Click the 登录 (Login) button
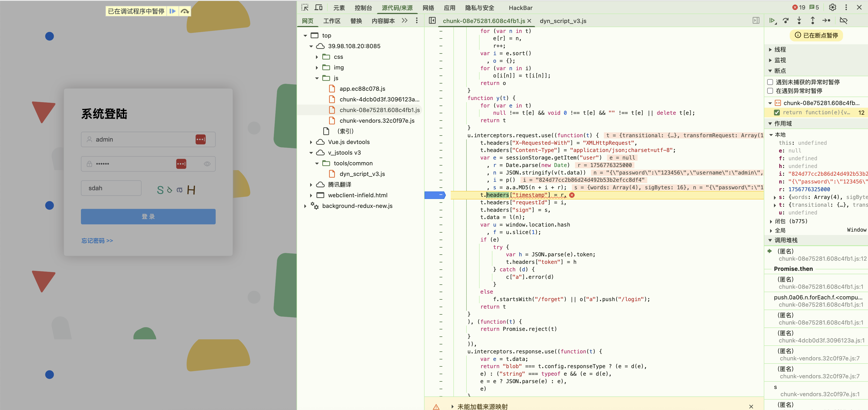Viewport: 868px width, 410px height. pos(148,216)
